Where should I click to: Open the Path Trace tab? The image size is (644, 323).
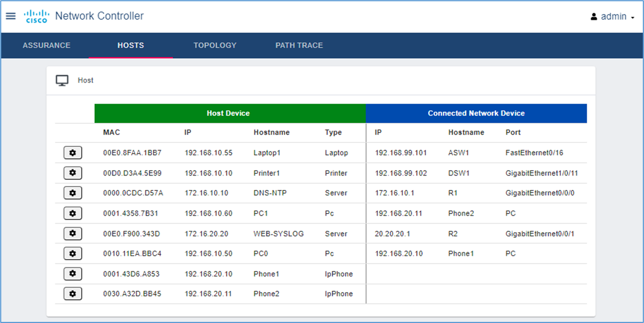299,45
